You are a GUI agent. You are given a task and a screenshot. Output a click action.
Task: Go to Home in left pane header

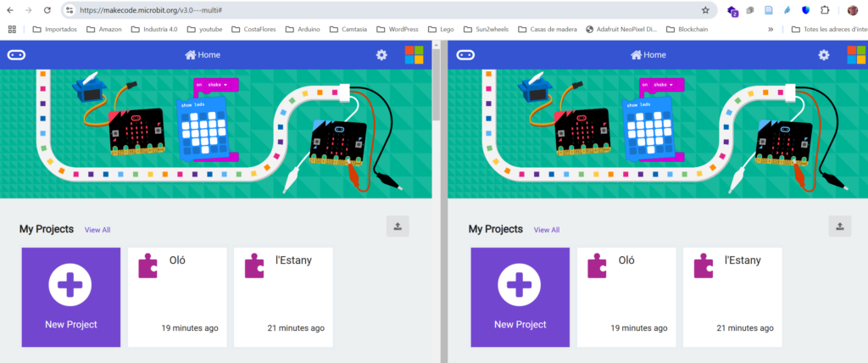[204, 55]
